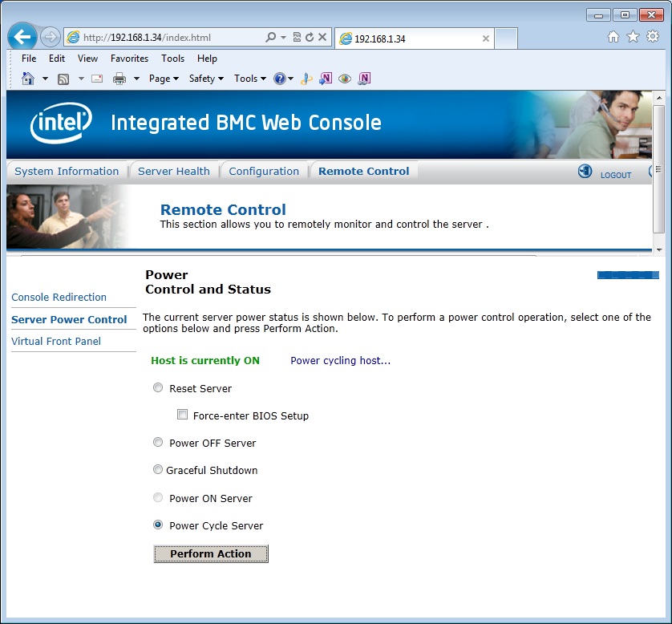The height and width of the screenshot is (624, 672).
Task: Select Power OFF Server radio button
Action: pos(158,442)
